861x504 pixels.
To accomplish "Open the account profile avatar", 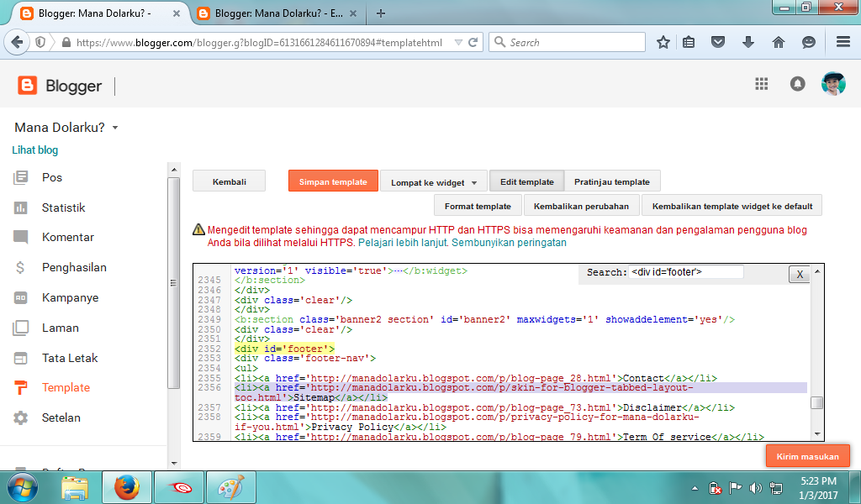I will (833, 84).
